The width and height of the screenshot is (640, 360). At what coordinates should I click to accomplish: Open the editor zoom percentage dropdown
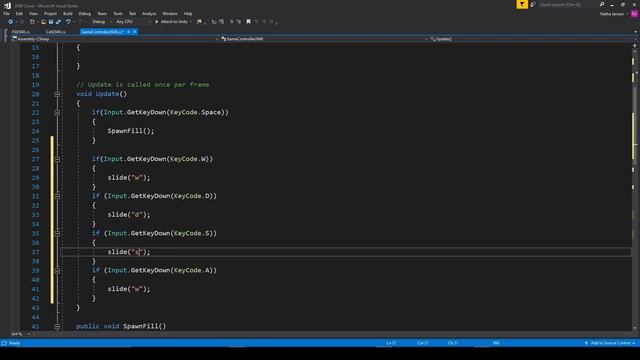pyautogui.click(x=20, y=334)
